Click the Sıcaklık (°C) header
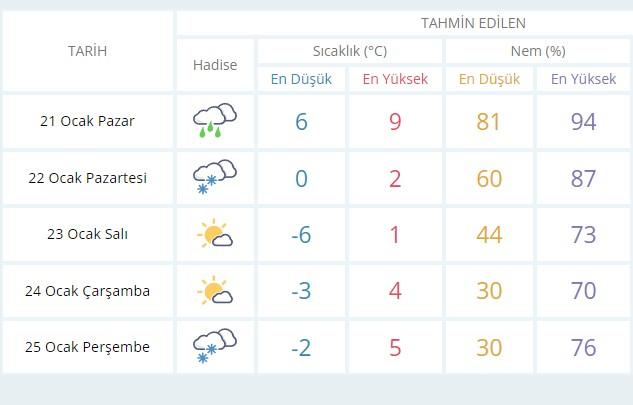 point(349,51)
